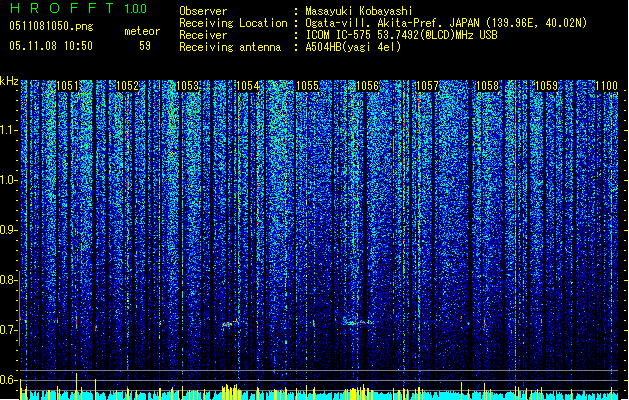629x400 pixels.
Task: Click the 0.7 frequency axis label
Action: (8, 330)
